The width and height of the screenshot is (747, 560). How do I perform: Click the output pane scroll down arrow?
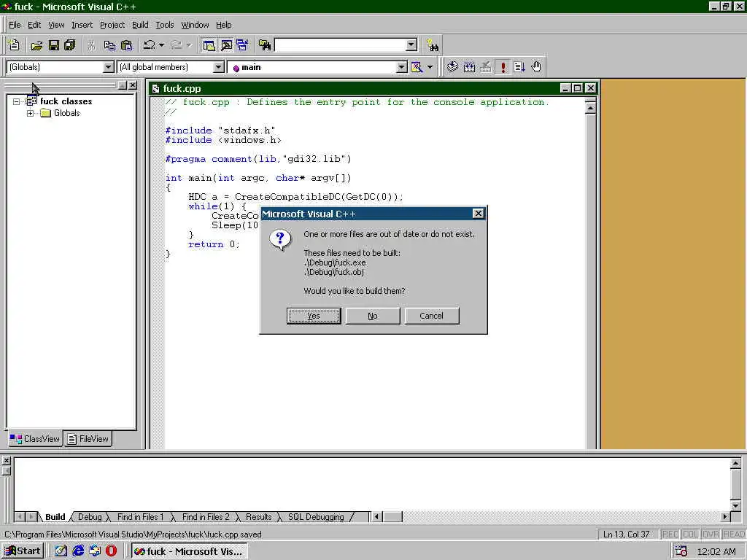[735, 506]
